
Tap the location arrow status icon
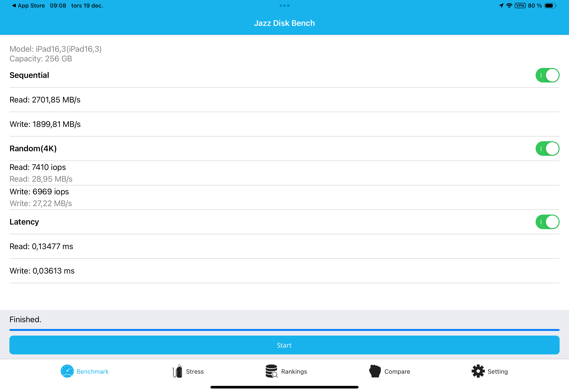502,6
